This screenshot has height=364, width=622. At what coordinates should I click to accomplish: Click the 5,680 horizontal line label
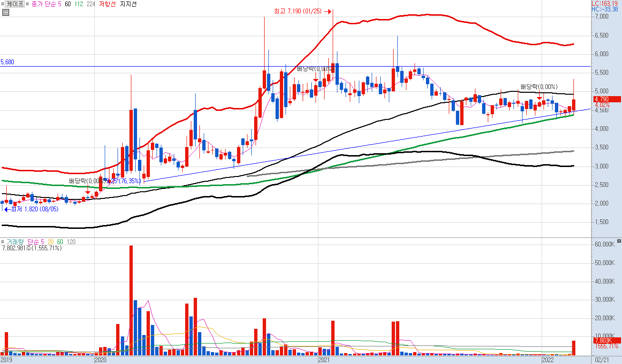[8, 62]
